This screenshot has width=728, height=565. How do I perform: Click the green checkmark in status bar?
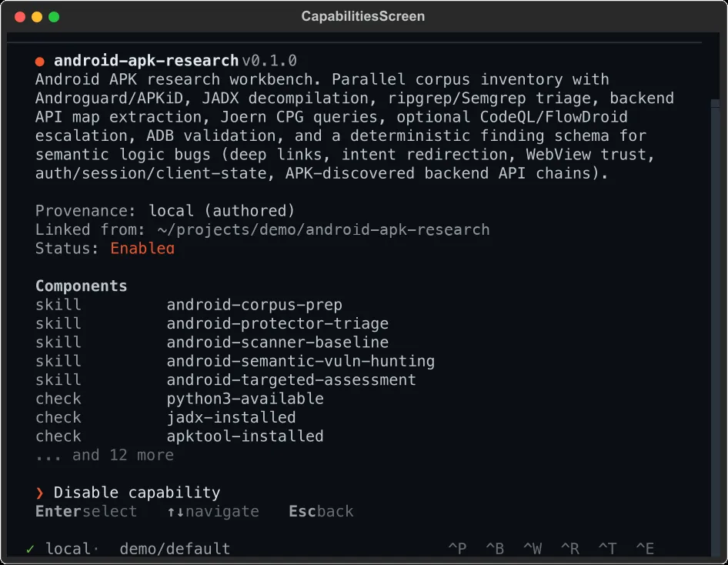31,549
